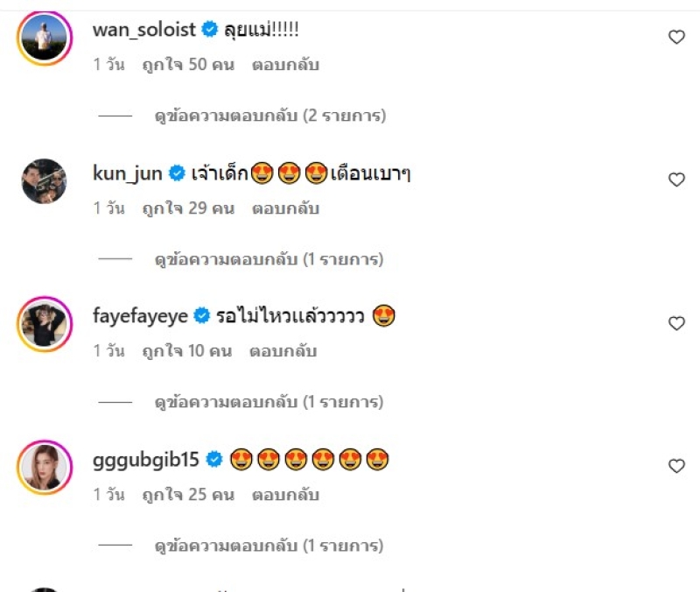
Task: Show who liked gggubgib15's comment (25)
Action: coord(188,495)
